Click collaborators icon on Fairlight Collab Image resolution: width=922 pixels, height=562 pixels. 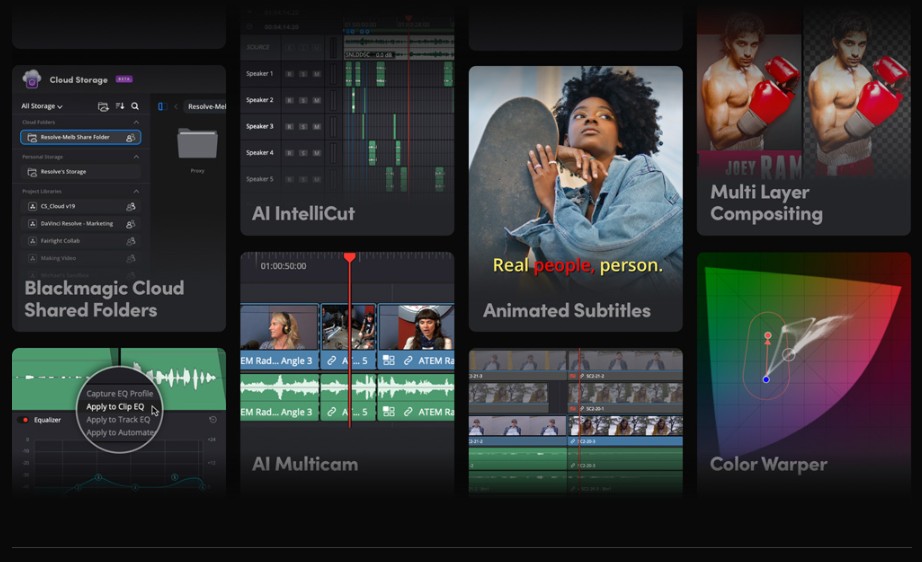131,241
